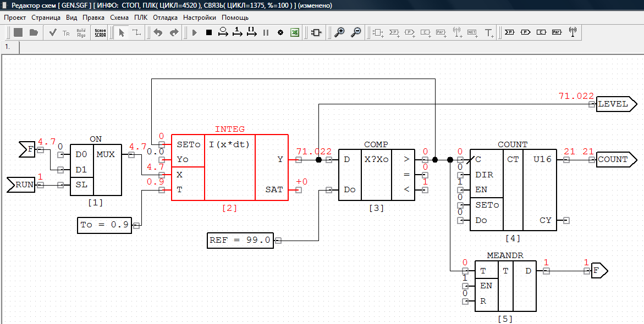
Task: Click the Undo arrow icon
Action: (x=158, y=32)
